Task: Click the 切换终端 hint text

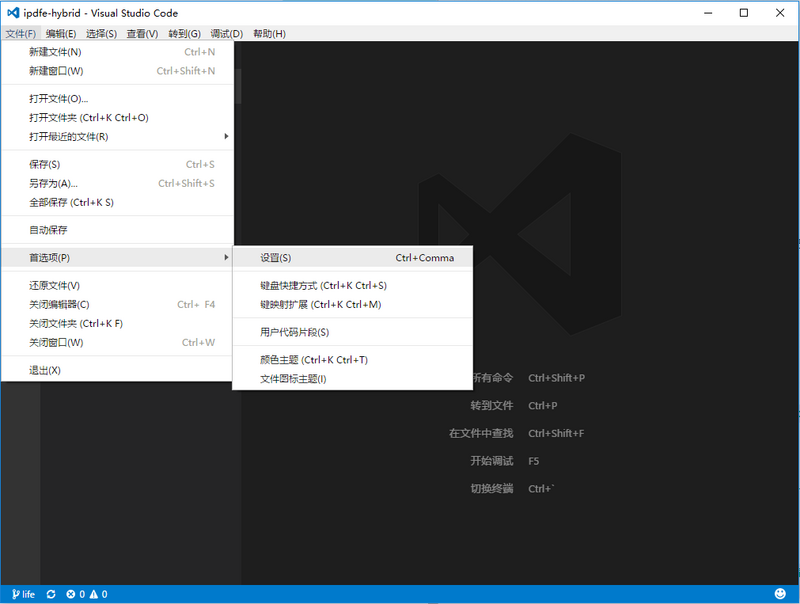Action: click(x=492, y=489)
